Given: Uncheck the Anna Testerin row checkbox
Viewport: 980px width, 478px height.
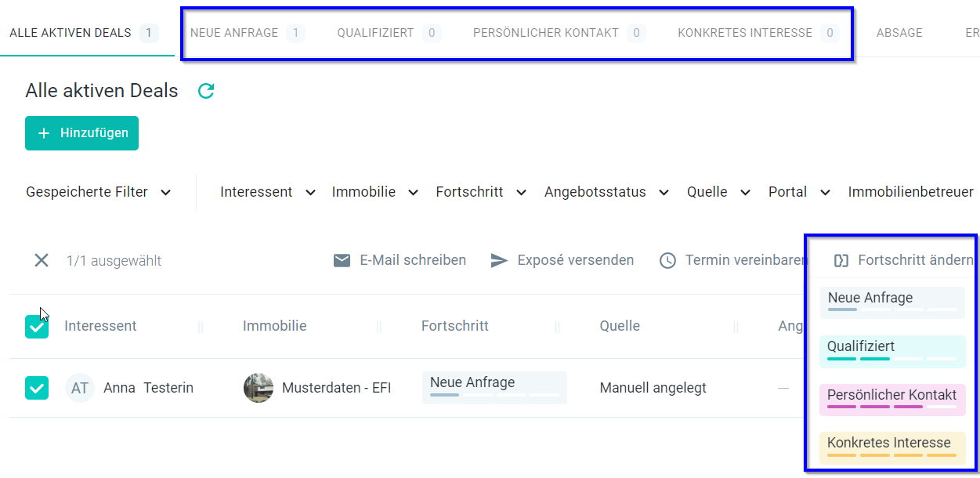Looking at the screenshot, I should pyautogui.click(x=37, y=388).
